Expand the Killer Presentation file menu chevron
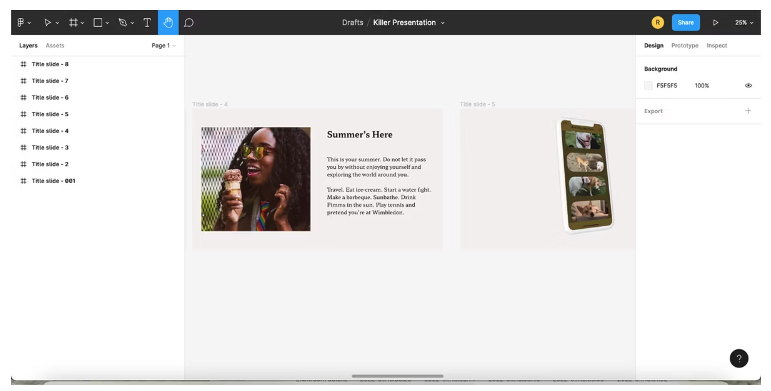771x391 pixels. pos(443,23)
